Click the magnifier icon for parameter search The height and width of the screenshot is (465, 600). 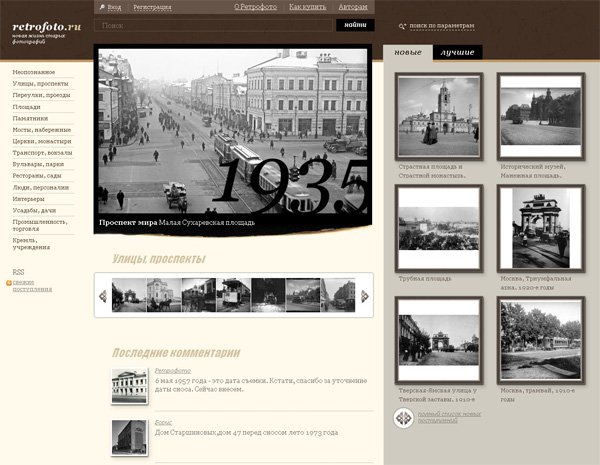[402, 26]
